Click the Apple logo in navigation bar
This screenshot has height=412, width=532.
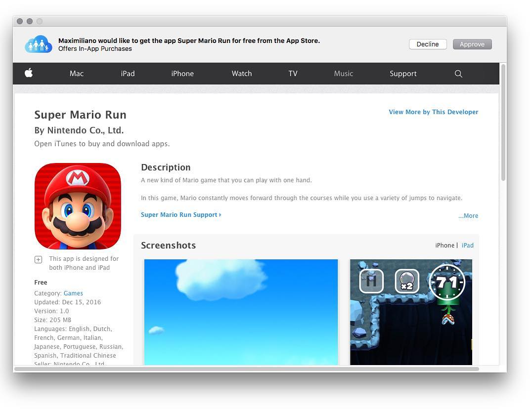tap(29, 73)
